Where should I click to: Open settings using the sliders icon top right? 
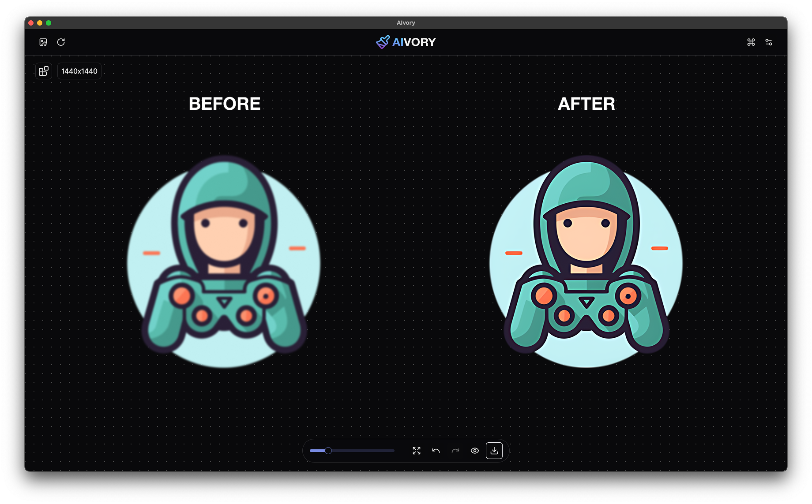pyautogui.click(x=769, y=42)
